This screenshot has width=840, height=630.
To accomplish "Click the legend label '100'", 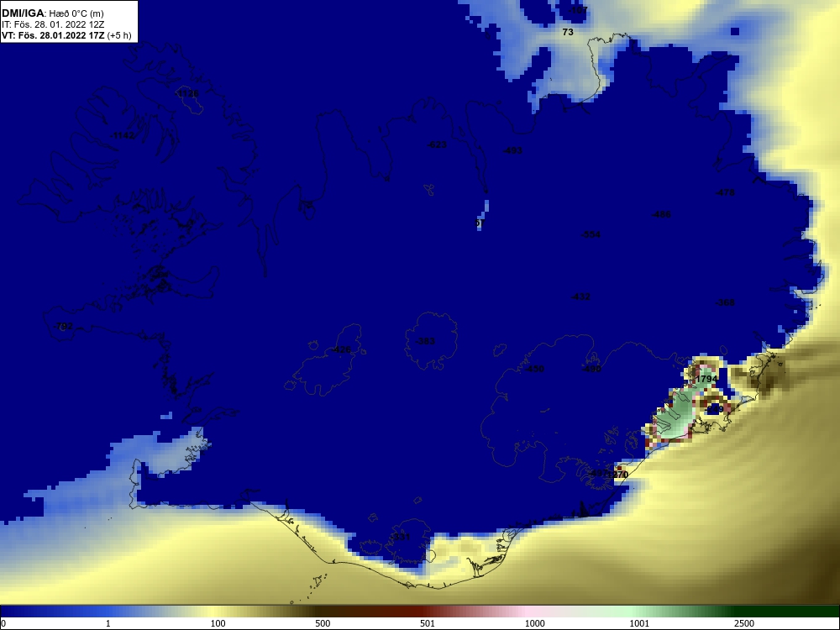I will 218,623.
